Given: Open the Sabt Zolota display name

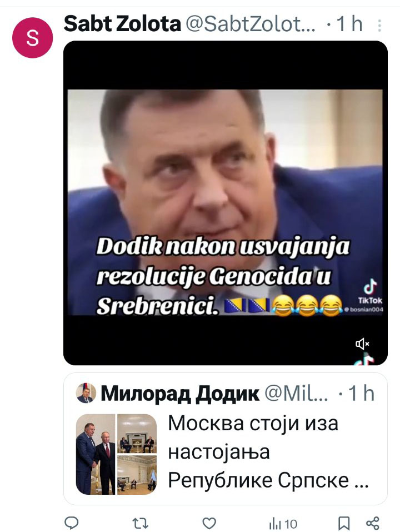Looking at the screenshot, I should point(122,24).
